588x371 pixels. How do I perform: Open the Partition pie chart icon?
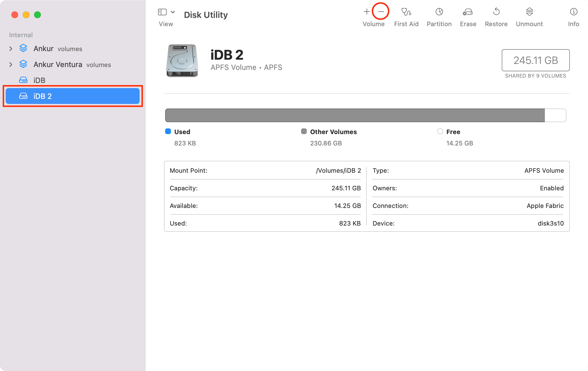coord(439,12)
